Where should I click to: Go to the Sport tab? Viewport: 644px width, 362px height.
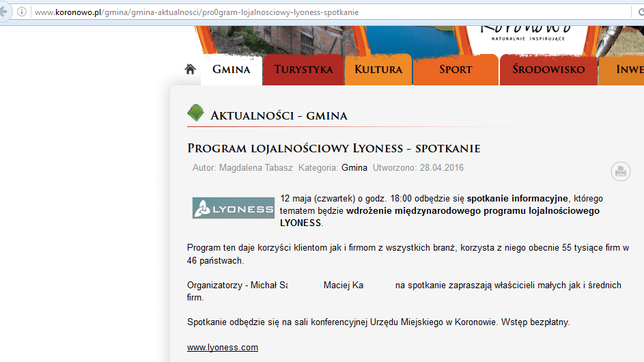pos(456,70)
